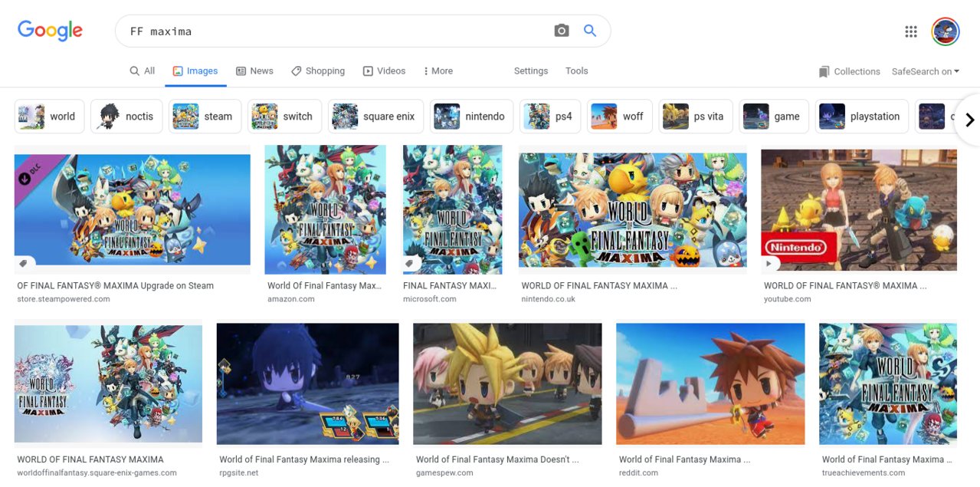Screen dimensions: 980x487
Task: Go to the Videos tab
Action: 384,71
